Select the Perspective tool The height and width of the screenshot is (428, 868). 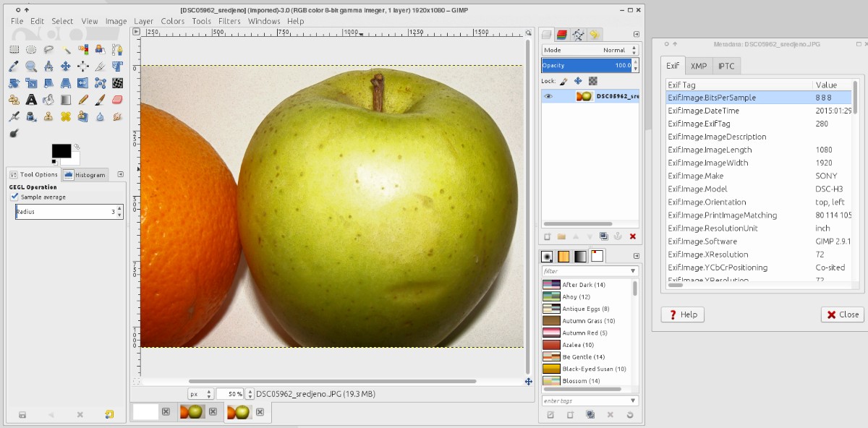tap(66, 83)
